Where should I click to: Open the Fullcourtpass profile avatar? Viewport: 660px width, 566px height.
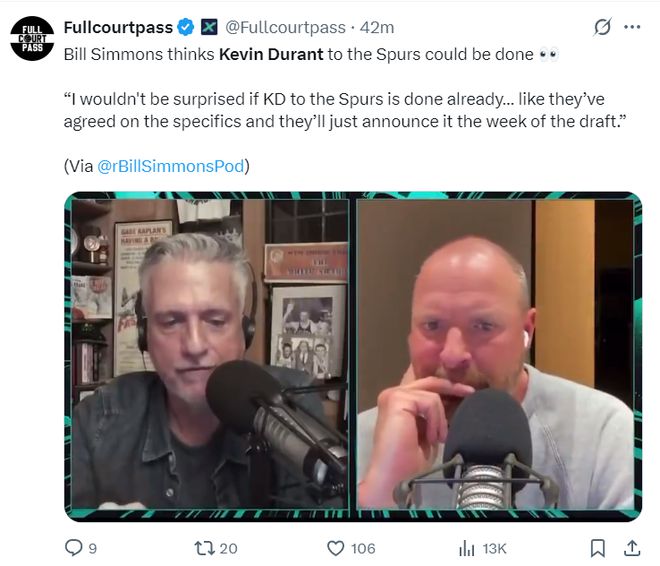pos(32,38)
